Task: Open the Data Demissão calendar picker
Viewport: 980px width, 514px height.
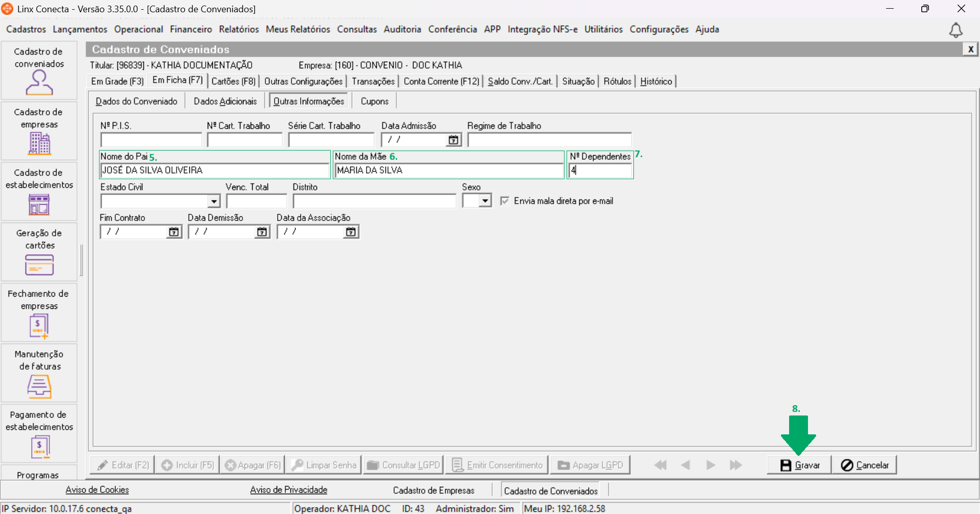Action: pyautogui.click(x=262, y=232)
